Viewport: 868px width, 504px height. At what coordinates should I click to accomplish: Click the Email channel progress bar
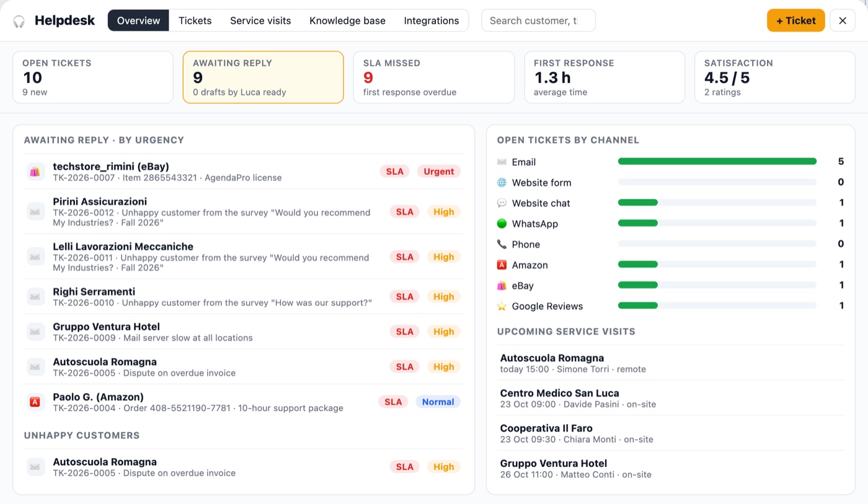tap(717, 162)
